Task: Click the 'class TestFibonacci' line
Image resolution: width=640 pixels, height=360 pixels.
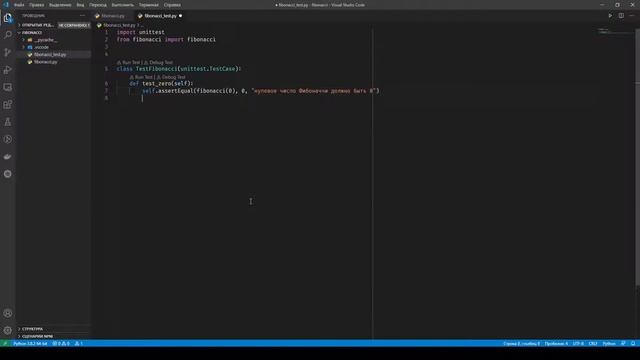Action: (179, 69)
